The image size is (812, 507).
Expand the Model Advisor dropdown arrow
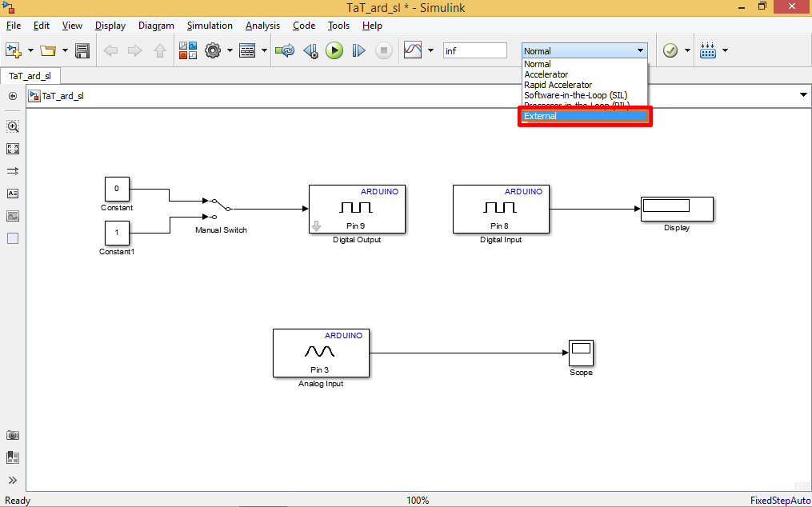tap(688, 50)
